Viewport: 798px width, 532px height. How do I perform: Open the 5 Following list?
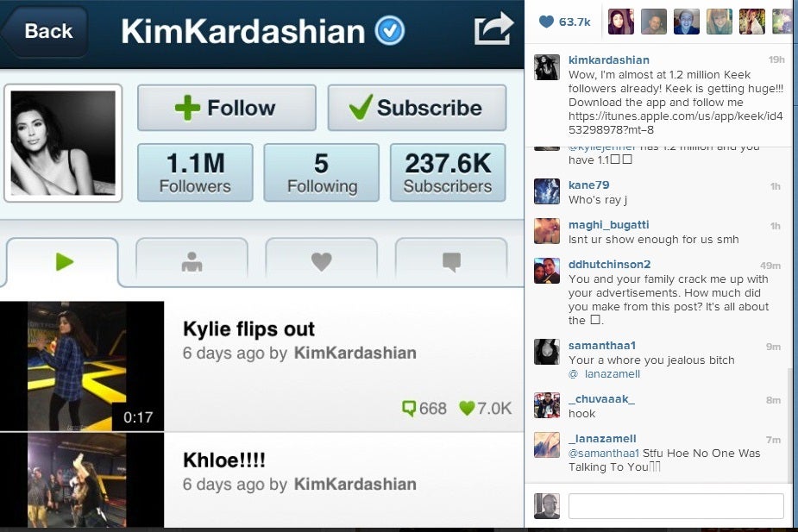point(322,173)
